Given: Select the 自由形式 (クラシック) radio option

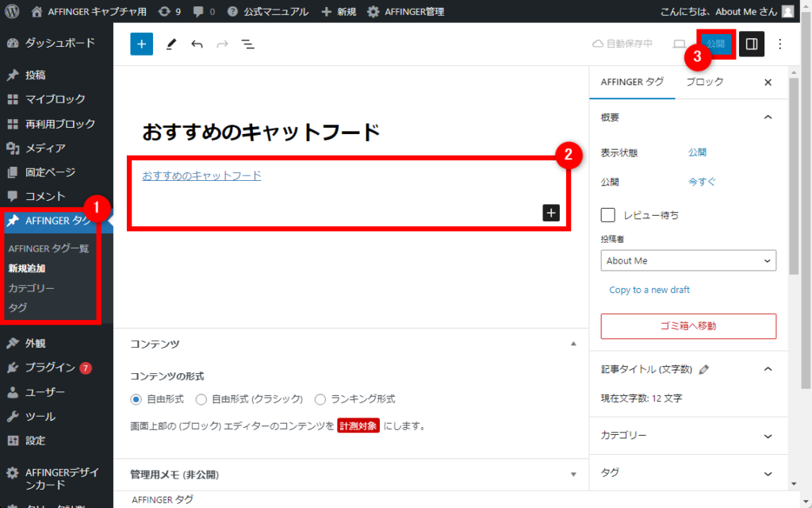Looking at the screenshot, I should 201,399.
